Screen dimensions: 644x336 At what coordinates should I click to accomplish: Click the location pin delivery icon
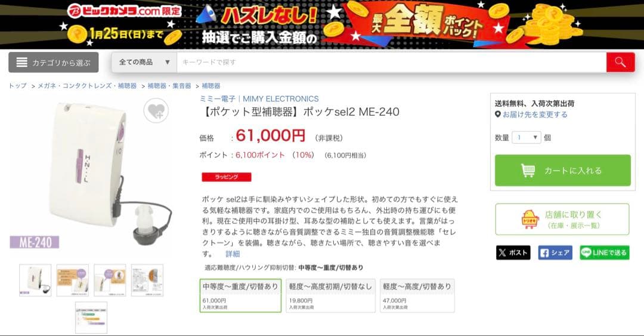click(x=498, y=115)
